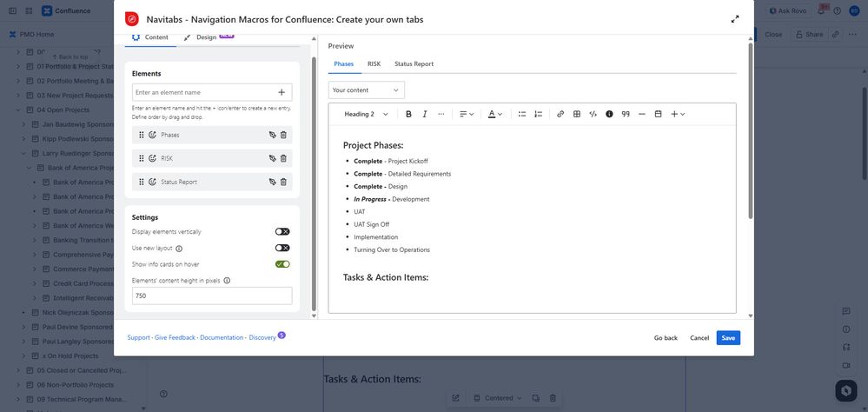Choose emoji icon for RISK element
The image size is (868, 412).
coord(152,158)
